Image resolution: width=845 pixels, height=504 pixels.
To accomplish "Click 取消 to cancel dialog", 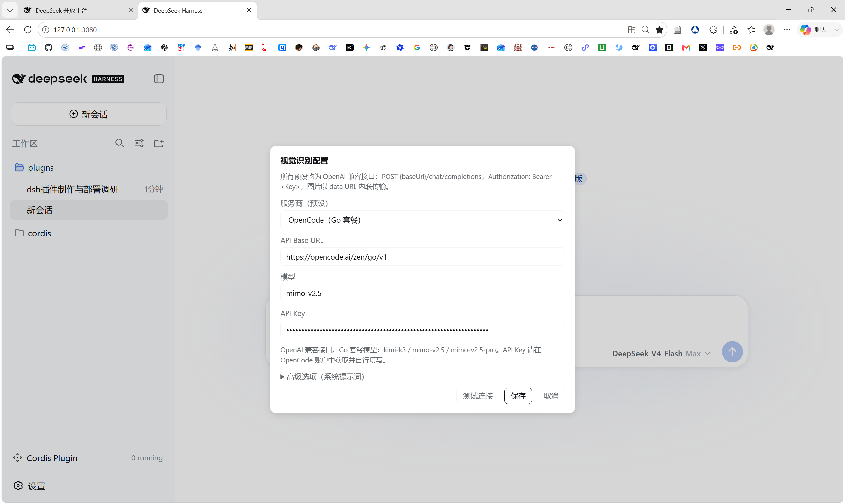I will click(551, 396).
